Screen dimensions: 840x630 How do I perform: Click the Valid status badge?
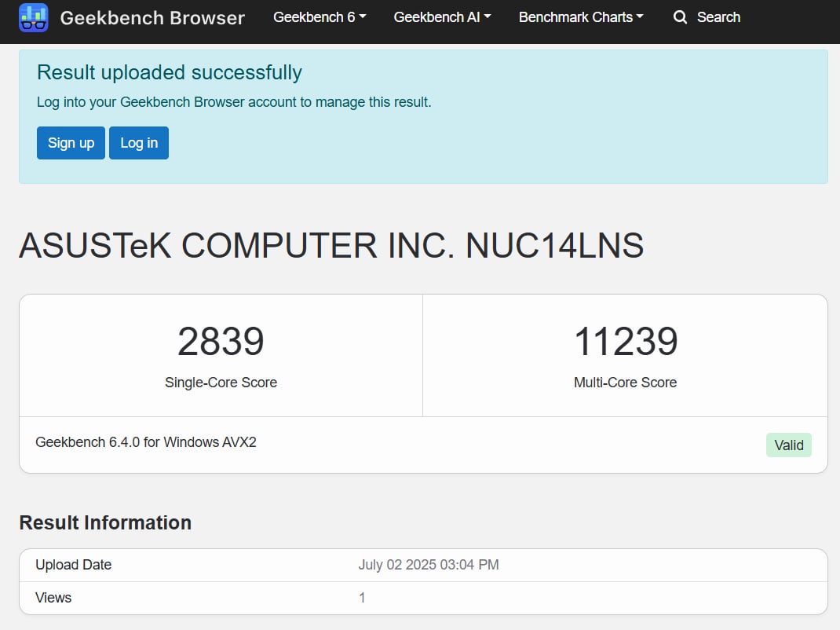pos(788,445)
